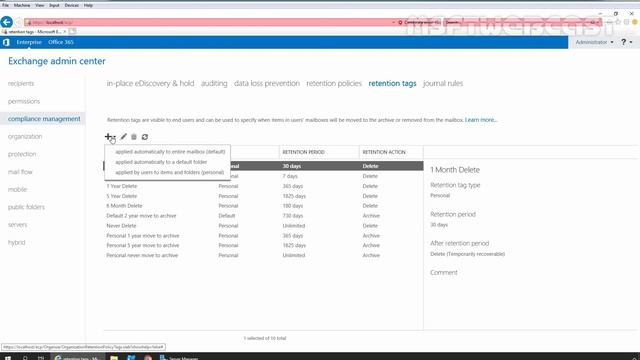Choose applied automatically to entire mailbox (default)
640x360 pixels.
(170, 151)
